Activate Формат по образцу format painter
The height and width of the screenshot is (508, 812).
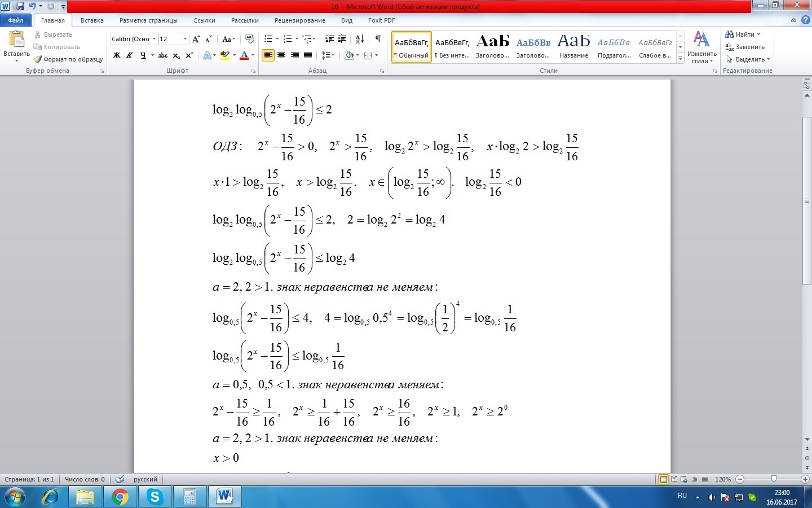tap(68, 59)
